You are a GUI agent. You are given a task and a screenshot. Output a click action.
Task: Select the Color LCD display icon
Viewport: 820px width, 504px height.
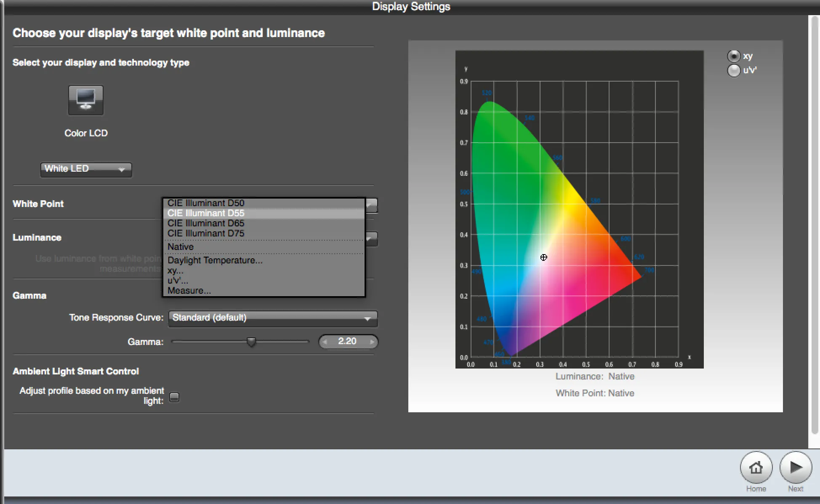[x=86, y=100]
